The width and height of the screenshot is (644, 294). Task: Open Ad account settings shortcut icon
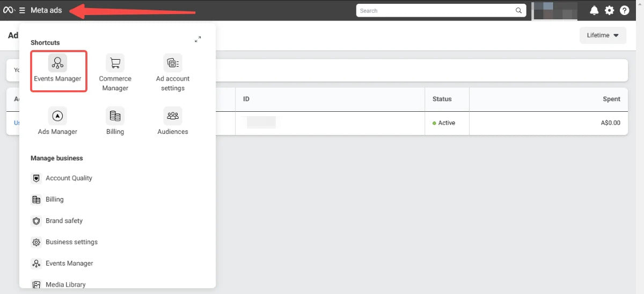tap(173, 63)
